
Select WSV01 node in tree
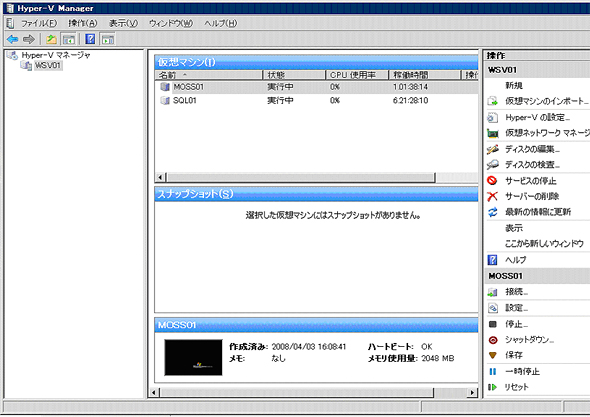click(x=48, y=65)
